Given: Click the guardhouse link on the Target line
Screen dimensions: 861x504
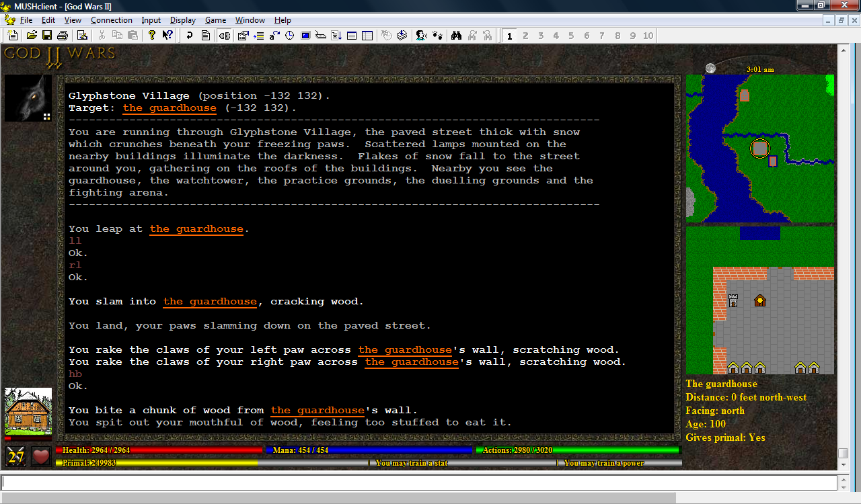Looking at the screenshot, I should 170,108.
